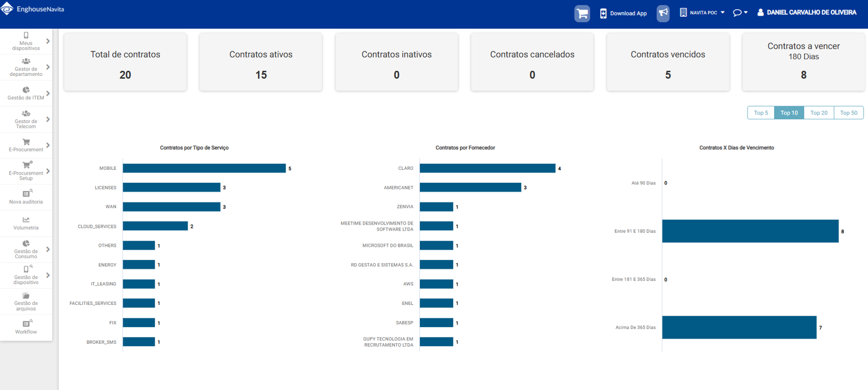
Task: Switch the chart filter to Top 20
Action: coord(819,113)
